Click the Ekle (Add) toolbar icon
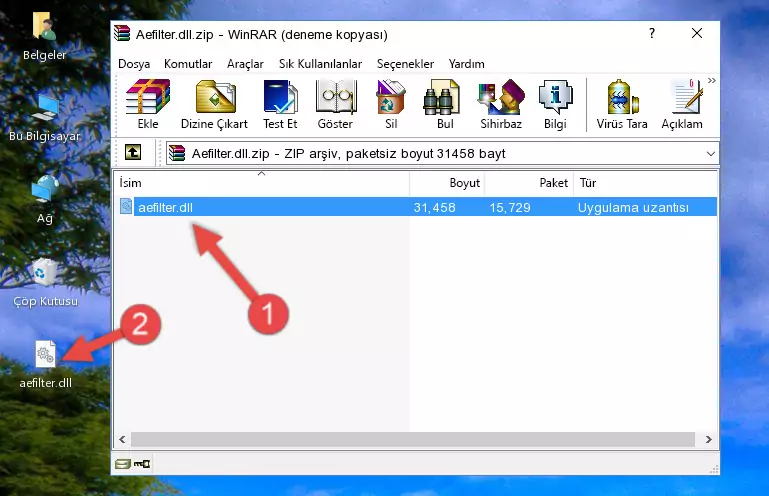 tap(148, 104)
